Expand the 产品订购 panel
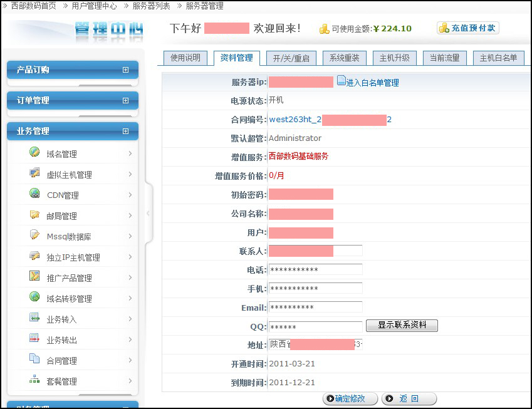This screenshot has width=532, height=409. pyautogui.click(x=125, y=70)
